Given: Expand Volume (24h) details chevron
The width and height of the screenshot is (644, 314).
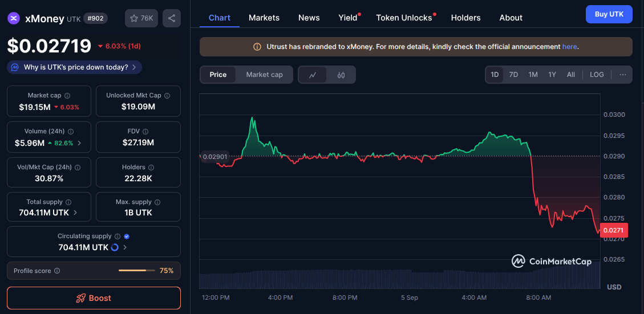Looking at the screenshot, I should 79,143.
